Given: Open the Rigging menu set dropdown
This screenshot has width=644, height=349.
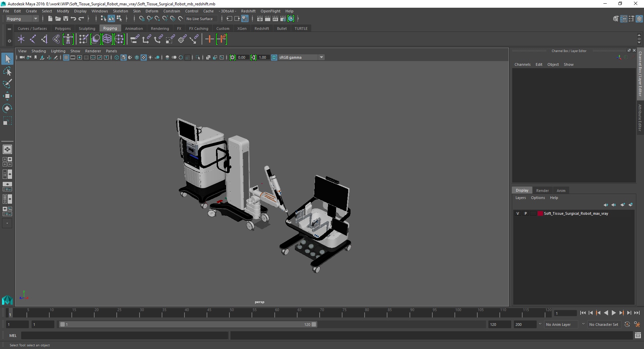Looking at the screenshot, I should coord(22,19).
